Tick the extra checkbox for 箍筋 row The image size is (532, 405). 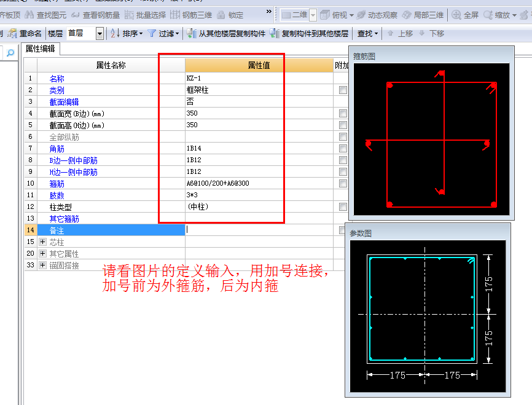point(343,183)
